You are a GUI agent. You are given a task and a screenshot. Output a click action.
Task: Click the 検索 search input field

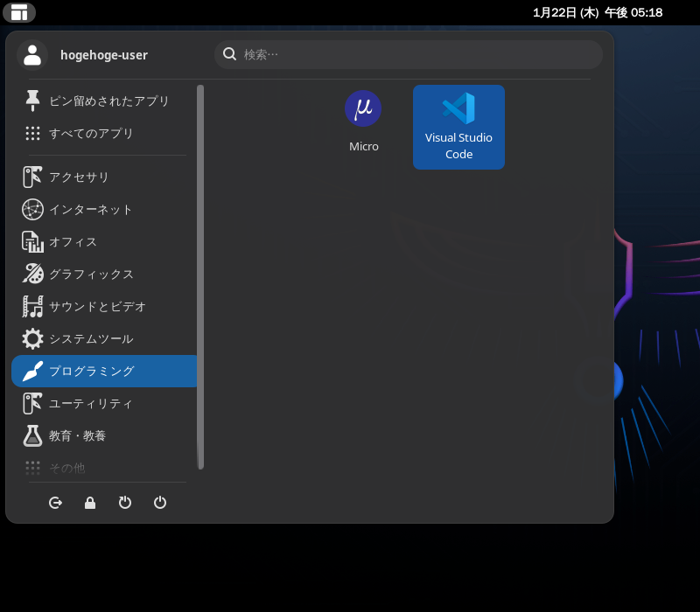click(411, 54)
